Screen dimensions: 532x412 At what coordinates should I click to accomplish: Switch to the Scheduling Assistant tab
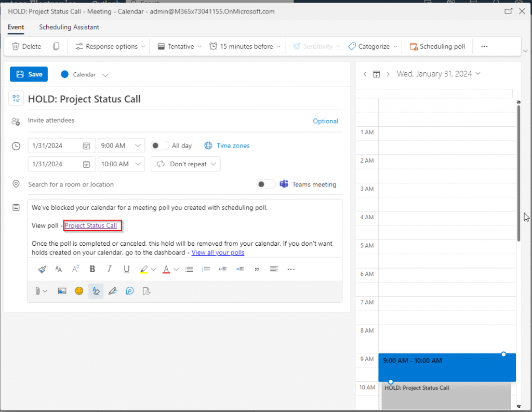(69, 27)
